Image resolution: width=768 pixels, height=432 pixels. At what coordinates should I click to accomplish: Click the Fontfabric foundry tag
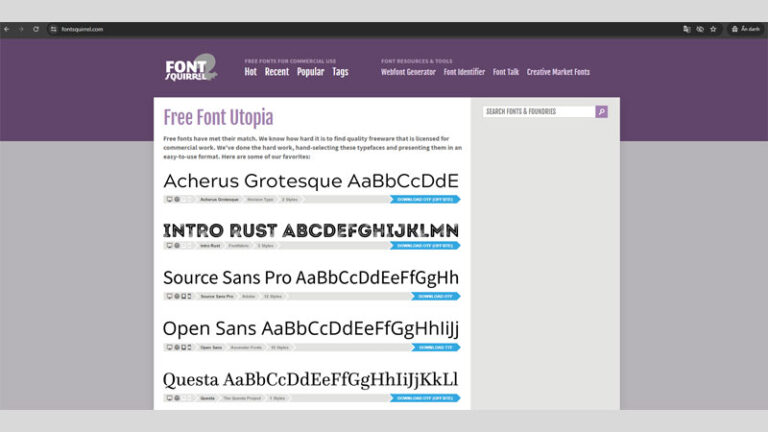click(239, 245)
